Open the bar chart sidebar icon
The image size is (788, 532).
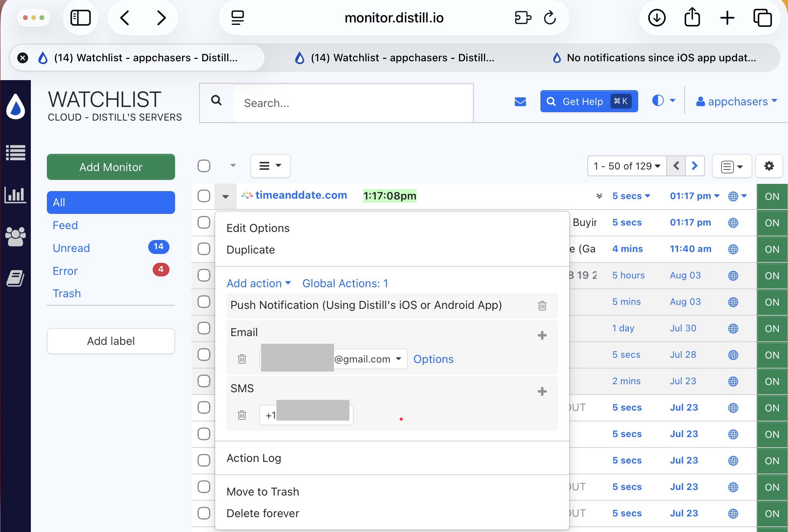pos(15,195)
